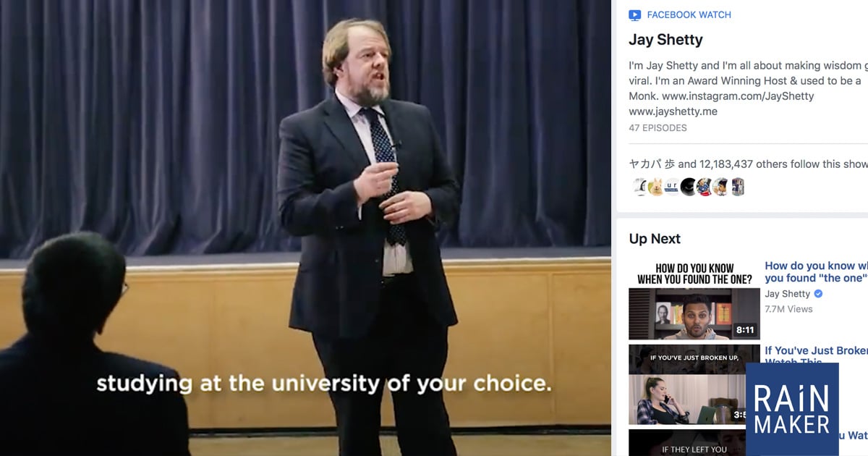Visit the www.jayshetty.me link
This screenshot has width=868, height=456.
click(x=673, y=112)
